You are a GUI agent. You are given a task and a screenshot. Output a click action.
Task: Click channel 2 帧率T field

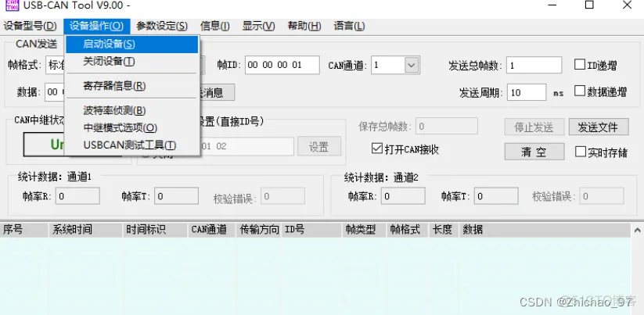(x=496, y=196)
